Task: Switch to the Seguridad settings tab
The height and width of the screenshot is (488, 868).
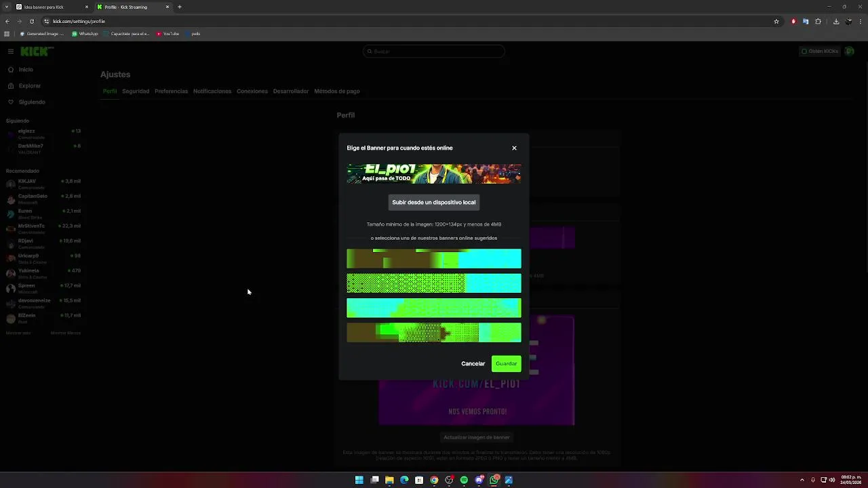Action: [x=136, y=91]
